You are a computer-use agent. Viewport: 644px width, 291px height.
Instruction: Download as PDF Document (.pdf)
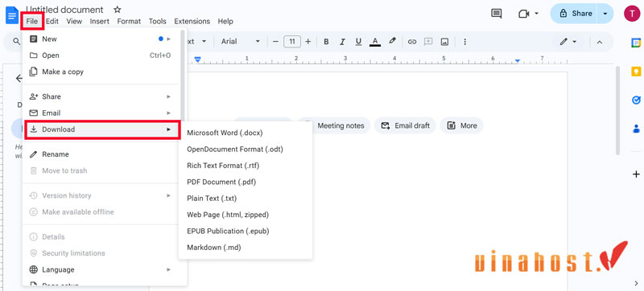246,182
